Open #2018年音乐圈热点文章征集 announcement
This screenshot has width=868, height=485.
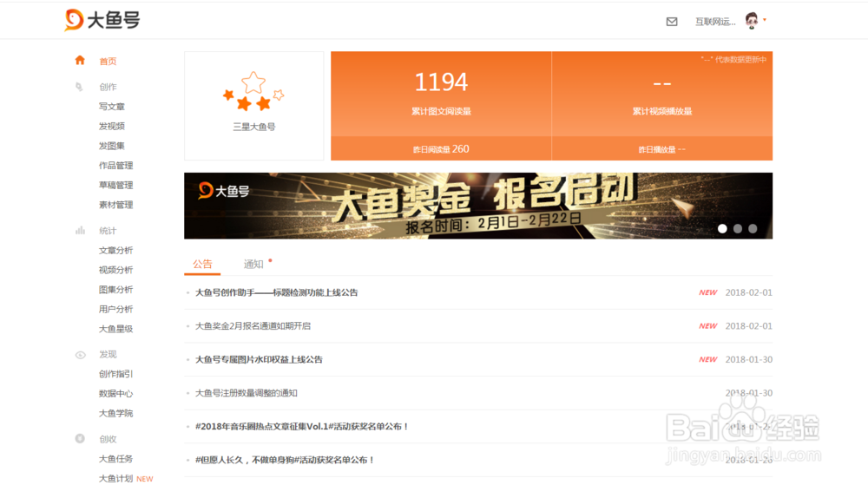pyautogui.click(x=302, y=426)
